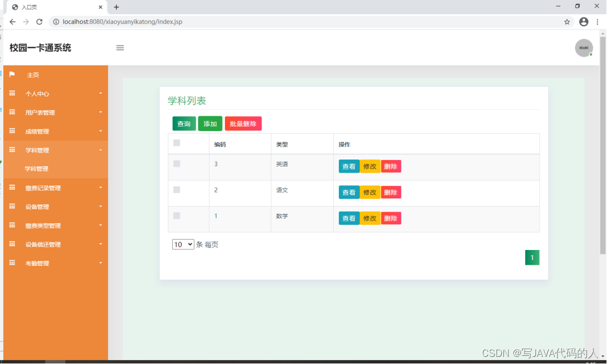The height and width of the screenshot is (364, 607).
Task: Check the box for row 语文
Action: 177,190
